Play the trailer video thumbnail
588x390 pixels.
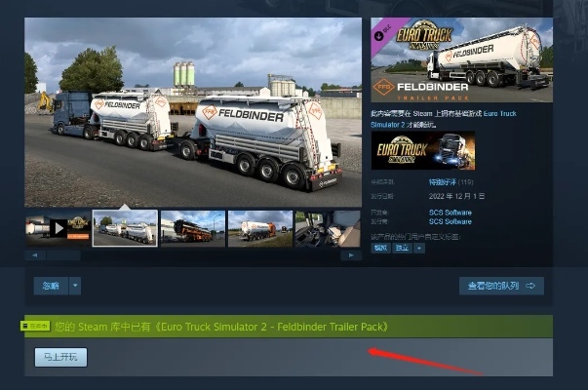pyautogui.click(x=58, y=228)
